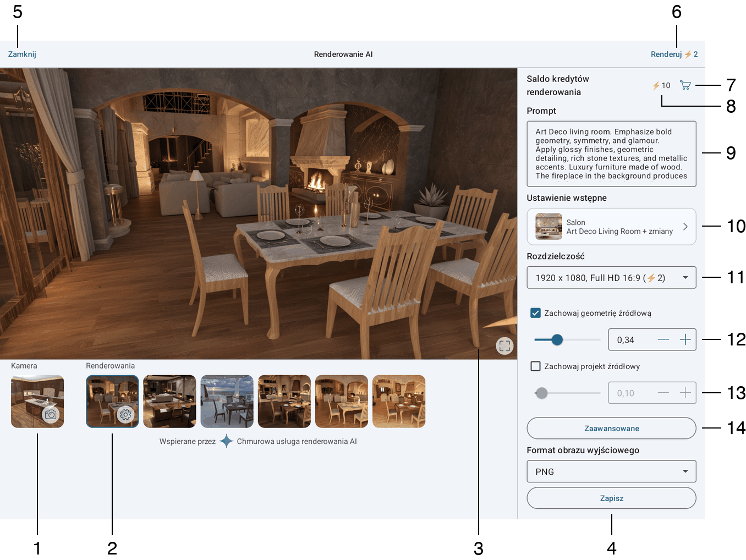746x560 pixels.
Task: Enable Zachowaj projekt źródłowy checkbox
Action: [x=535, y=366]
